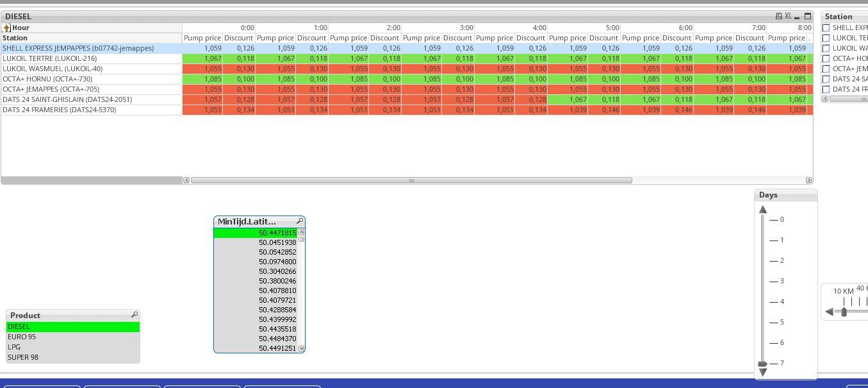Select latitude value 50.4399992
Screen dimensions: 868x388
pyautogui.click(x=256, y=319)
